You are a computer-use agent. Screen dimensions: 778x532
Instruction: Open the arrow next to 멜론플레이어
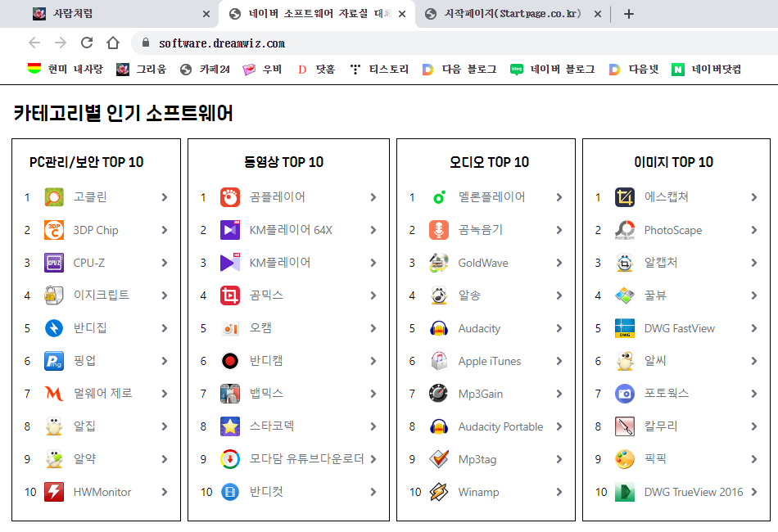559,197
